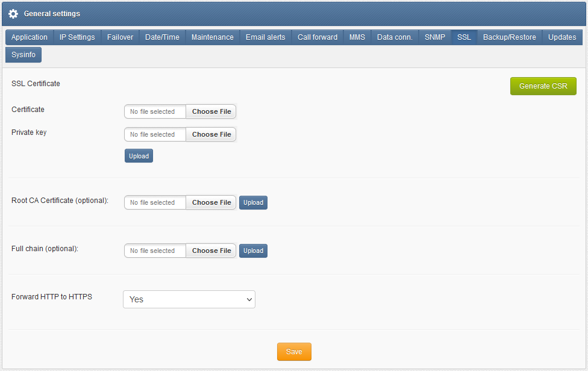Screen dimensions: 588x371
Task: Go to the Data conn. tab
Action: (x=395, y=37)
